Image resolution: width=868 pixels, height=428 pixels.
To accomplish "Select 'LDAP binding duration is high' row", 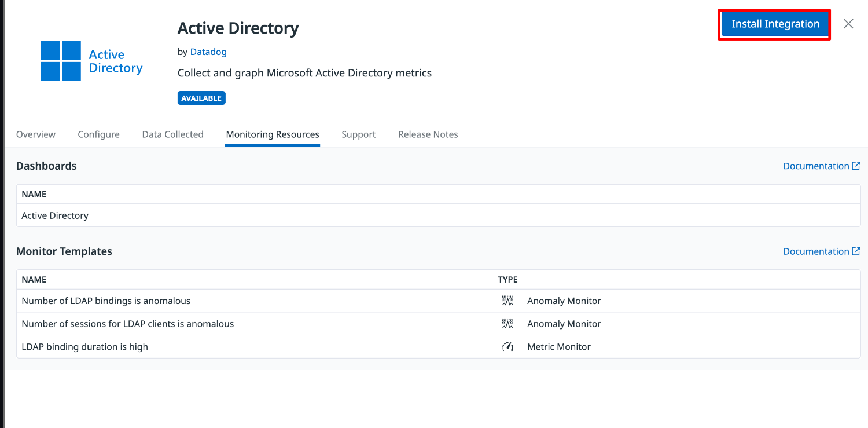I will point(438,347).
